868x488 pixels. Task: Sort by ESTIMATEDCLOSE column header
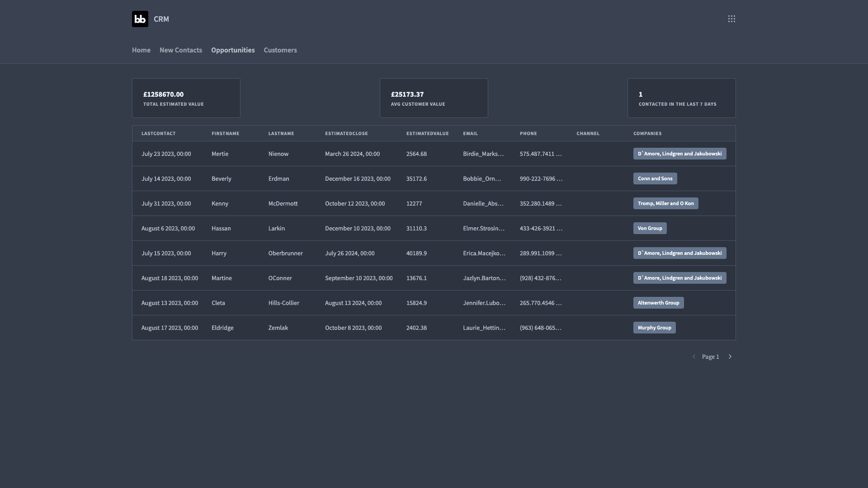coord(346,133)
